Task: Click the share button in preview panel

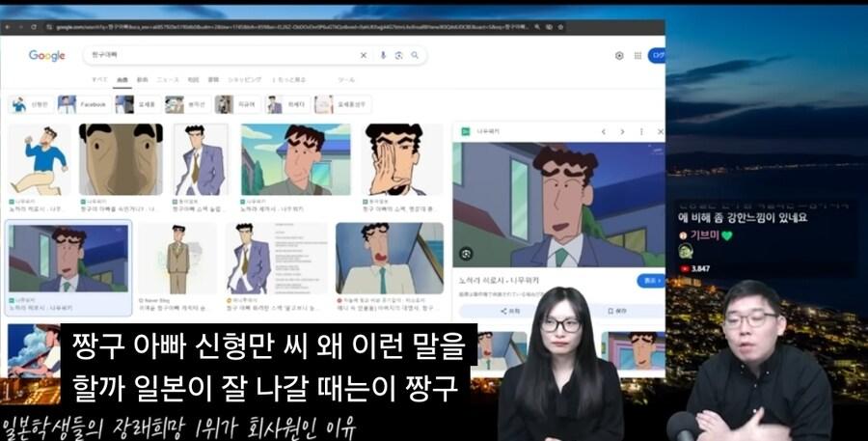Action: point(510,312)
